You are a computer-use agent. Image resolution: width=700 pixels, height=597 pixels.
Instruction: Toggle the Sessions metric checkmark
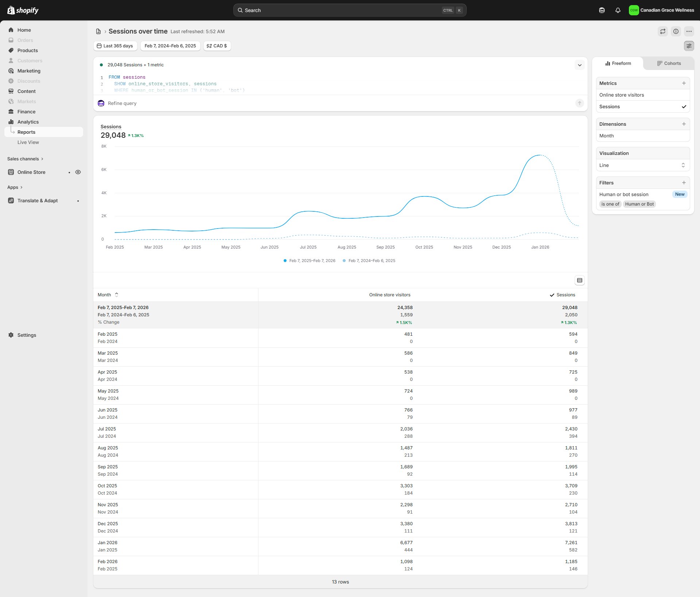(x=684, y=107)
